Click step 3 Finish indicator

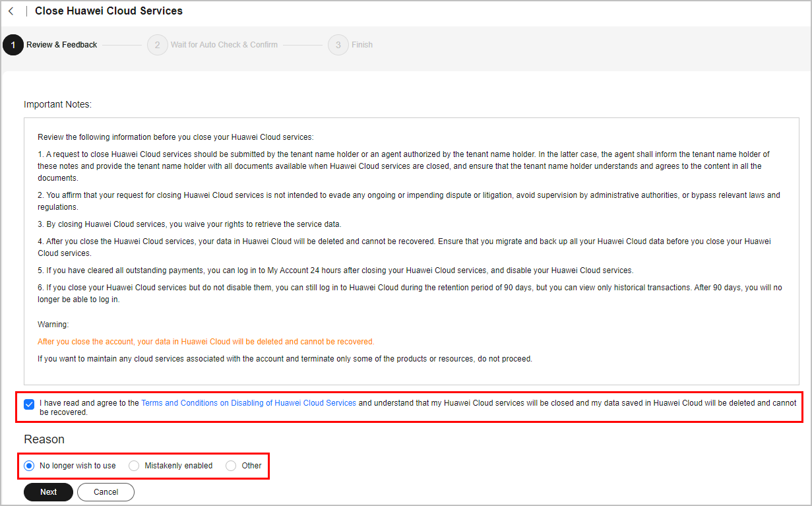[350, 45]
